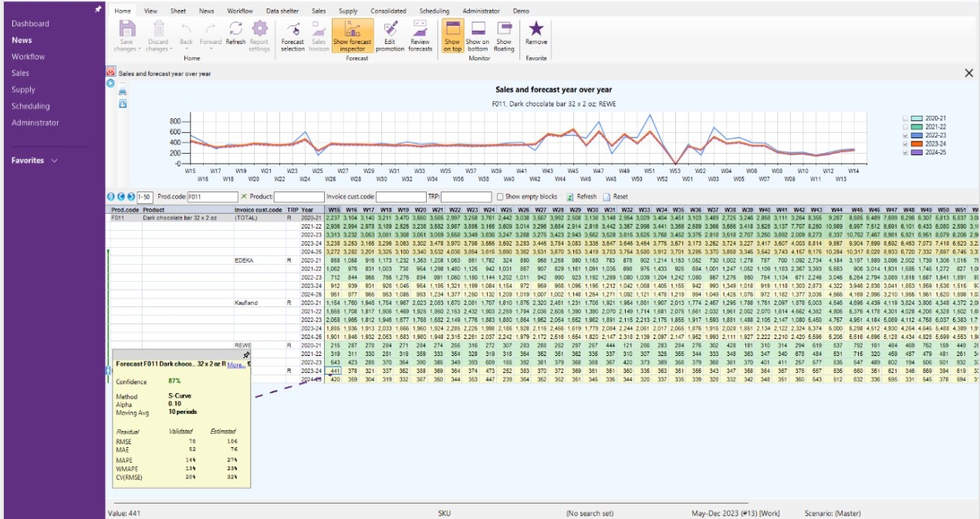
Task: Click the Refresh icon in Home ribbon
Action: (x=235, y=29)
